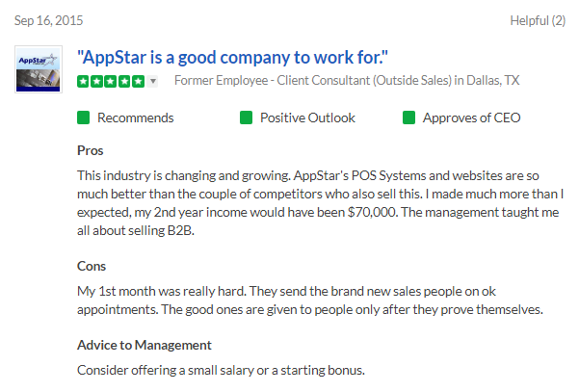Click the green Approves of CEO square
The height and width of the screenshot is (392, 579).
pos(408,118)
